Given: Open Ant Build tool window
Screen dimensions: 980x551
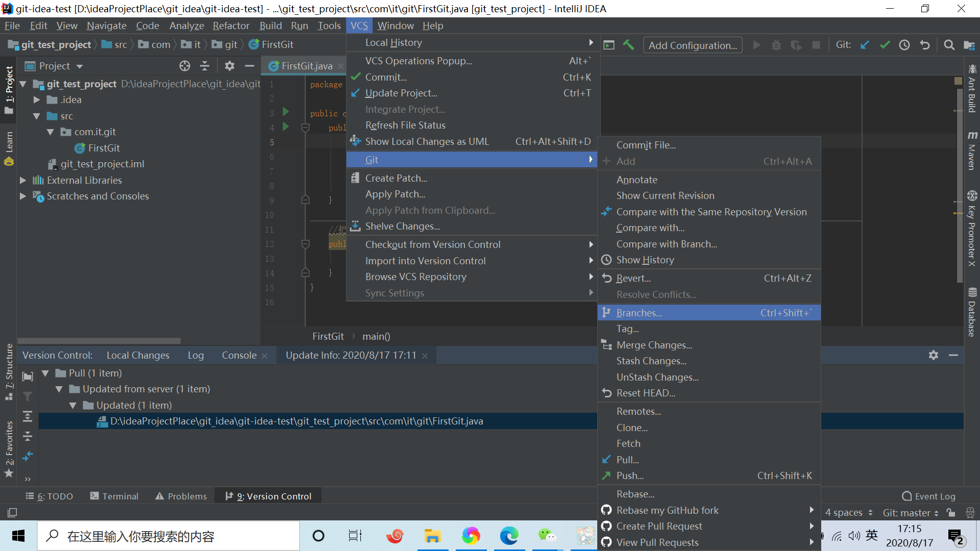Looking at the screenshot, I should point(972,88).
